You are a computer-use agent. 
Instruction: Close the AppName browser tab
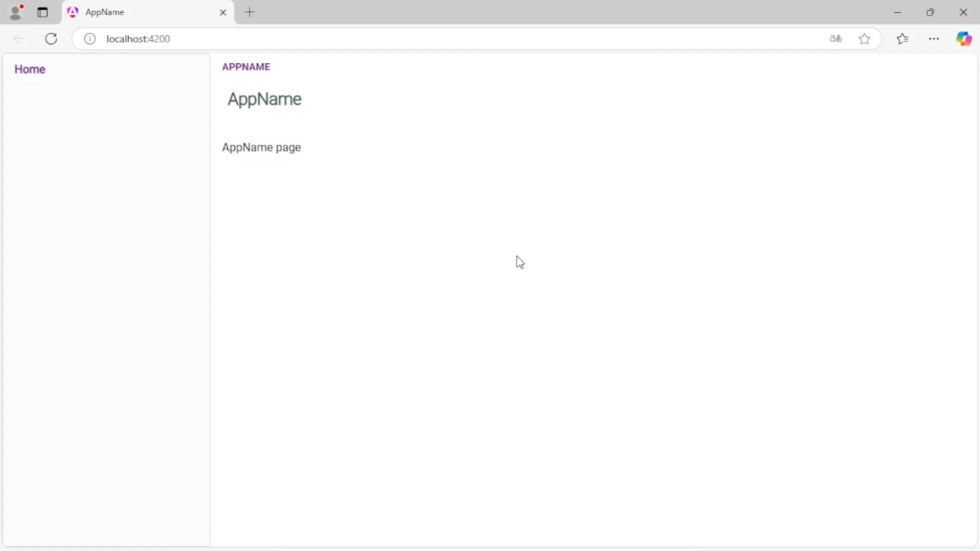tap(223, 13)
